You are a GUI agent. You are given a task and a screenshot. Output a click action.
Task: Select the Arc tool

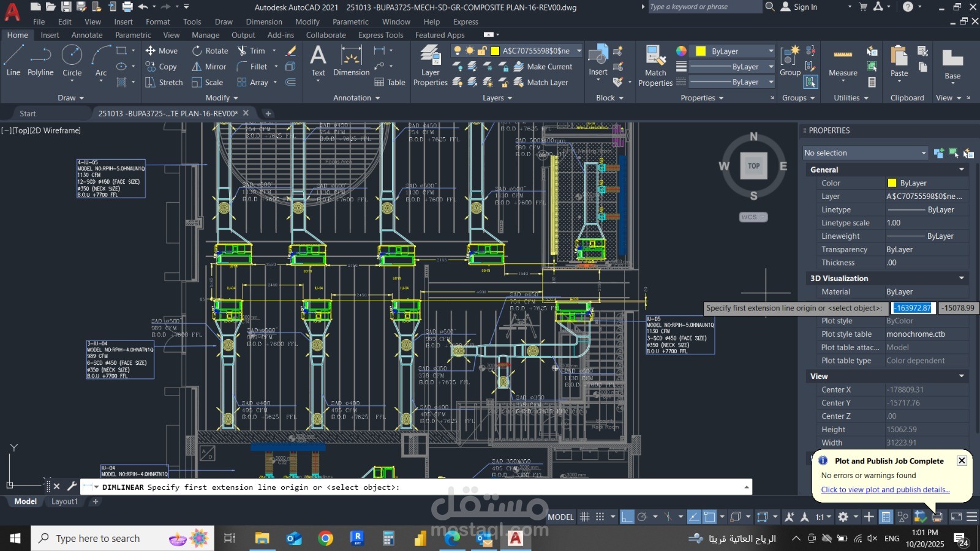[x=101, y=61]
